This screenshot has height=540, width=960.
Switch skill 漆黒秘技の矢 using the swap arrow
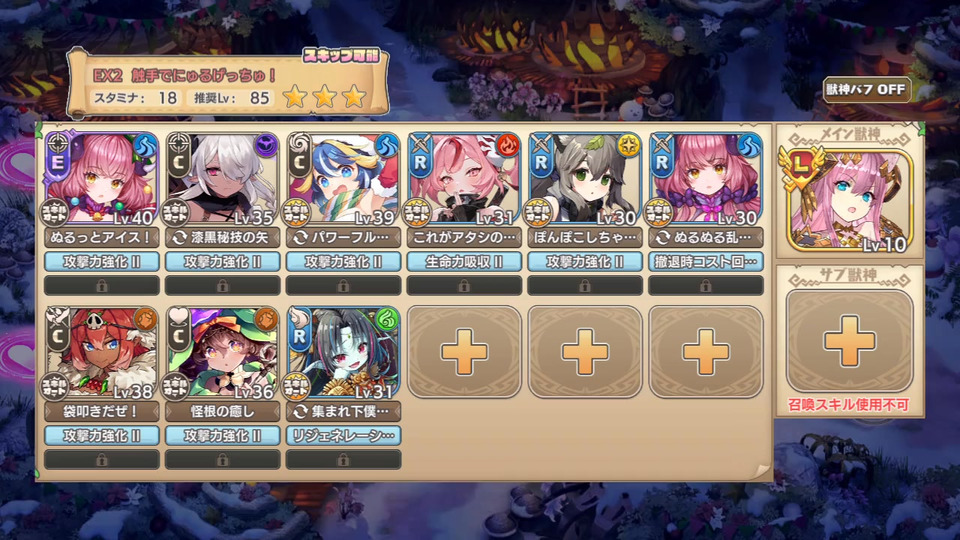[179, 238]
